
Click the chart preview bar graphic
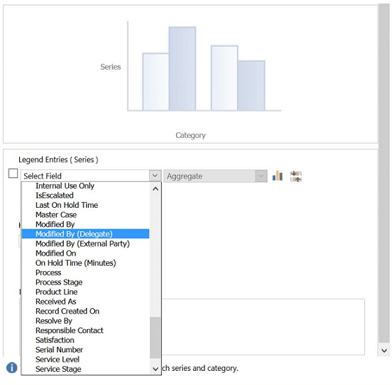(x=204, y=67)
